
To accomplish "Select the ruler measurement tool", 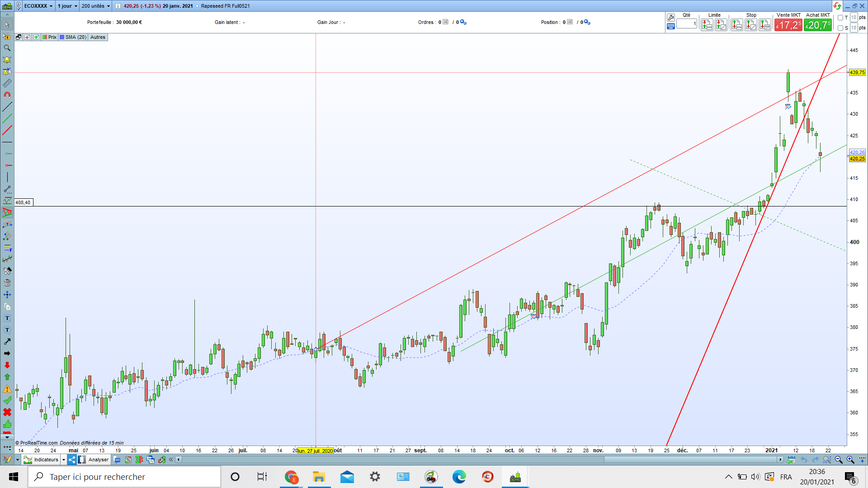I will coord(7,83).
